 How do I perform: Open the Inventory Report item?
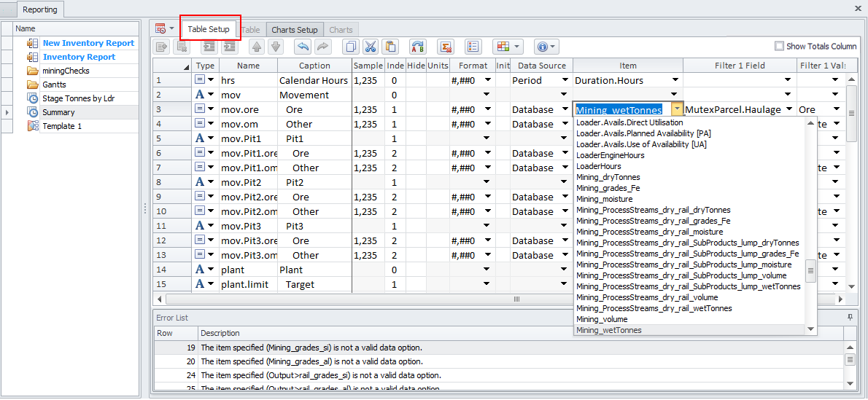(x=79, y=57)
